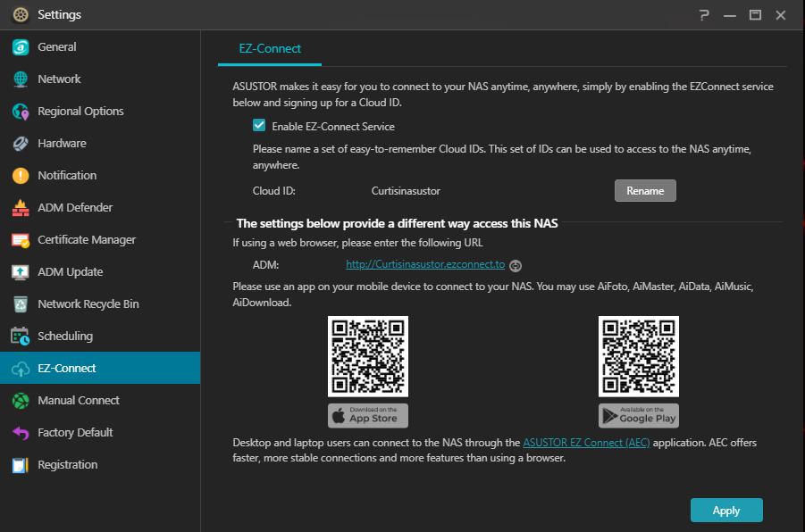Screen dimensions: 805x532
Task: Open the General menu entry
Action: tap(57, 47)
